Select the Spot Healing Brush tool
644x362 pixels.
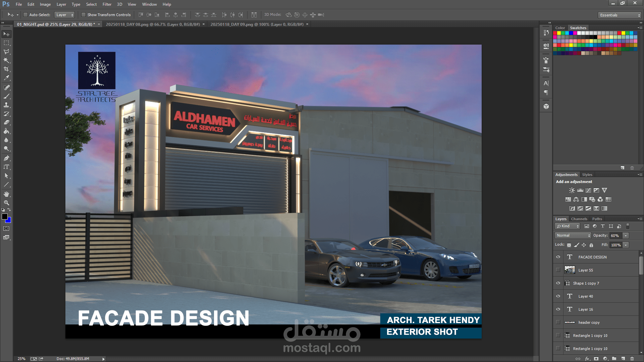coord(6,87)
